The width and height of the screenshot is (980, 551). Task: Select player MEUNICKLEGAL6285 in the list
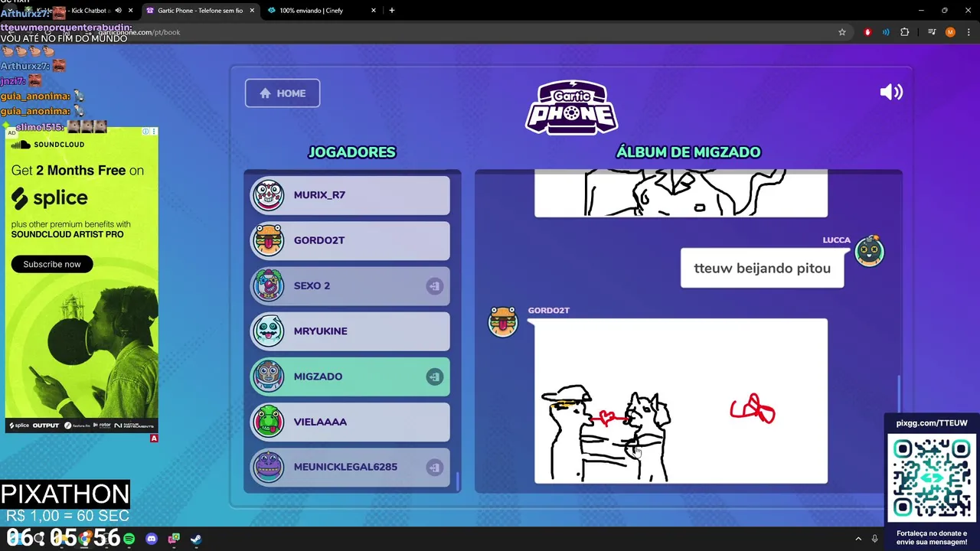click(x=350, y=467)
